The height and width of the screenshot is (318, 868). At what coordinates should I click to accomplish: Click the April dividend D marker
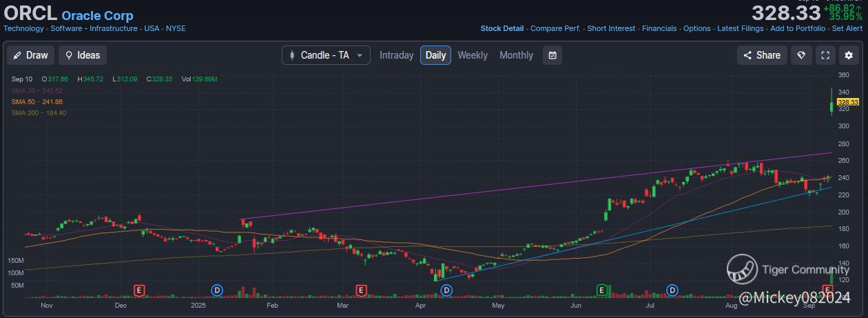(446, 290)
